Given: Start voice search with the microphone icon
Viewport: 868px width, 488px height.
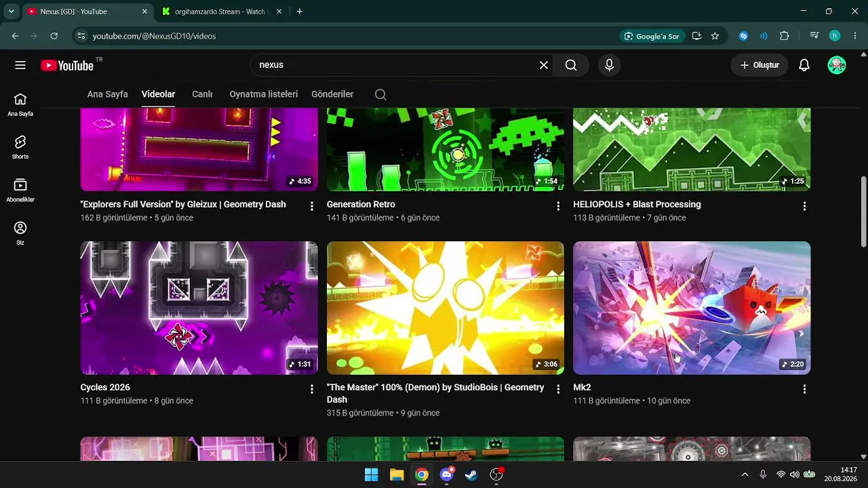Looking at the screenshot, I should 609,65.
